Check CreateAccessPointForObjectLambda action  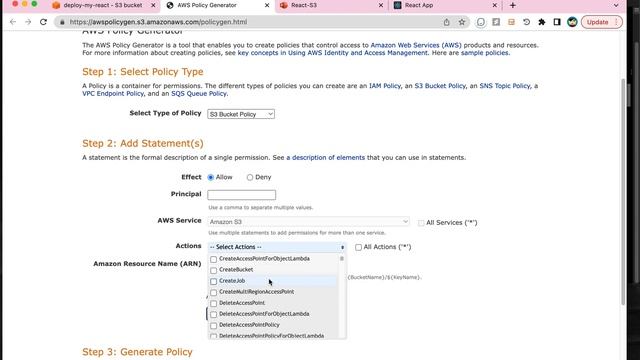pos(213,259)
